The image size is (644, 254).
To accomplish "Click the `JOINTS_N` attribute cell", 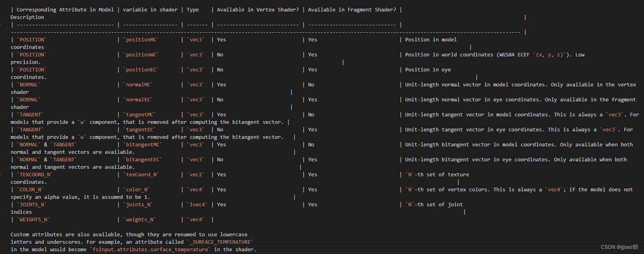I will coord(32,204).
